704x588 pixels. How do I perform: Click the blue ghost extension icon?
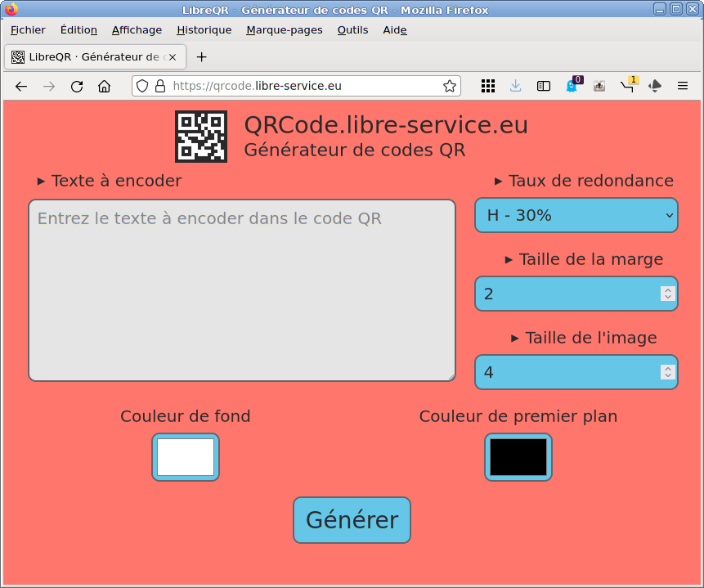572,86
